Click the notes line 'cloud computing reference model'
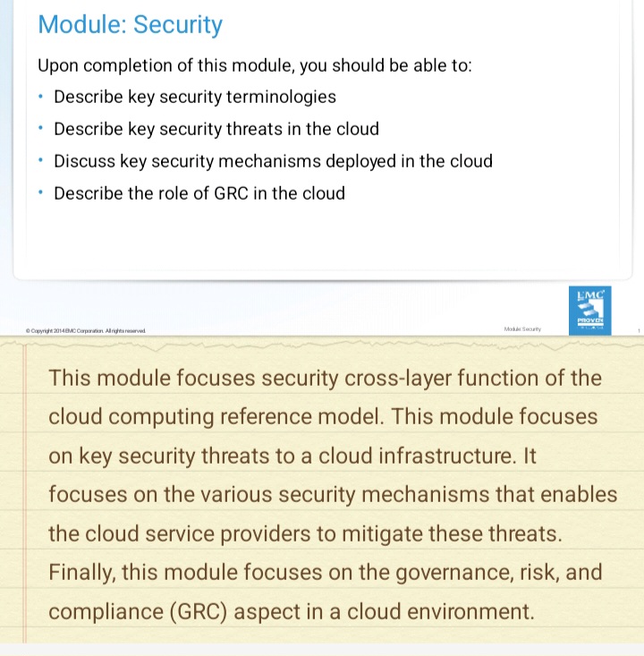 [323, 417]
